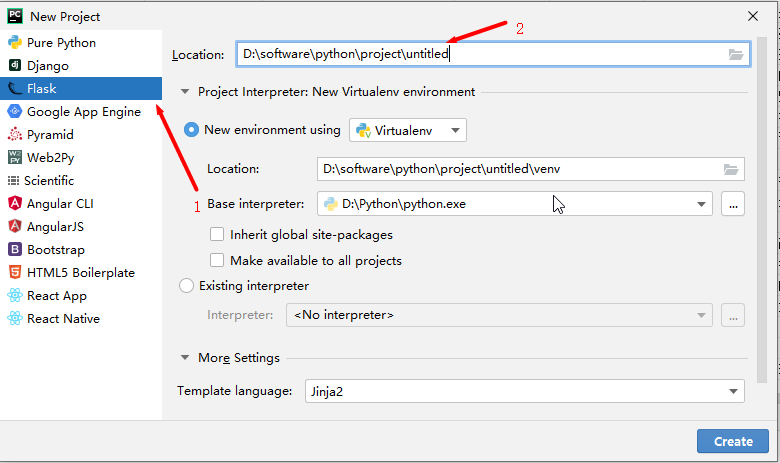Select the Pure Python project icon
The width and height of the screenshot is (780, 463).
pyautogui.click(x=15, y=42)
